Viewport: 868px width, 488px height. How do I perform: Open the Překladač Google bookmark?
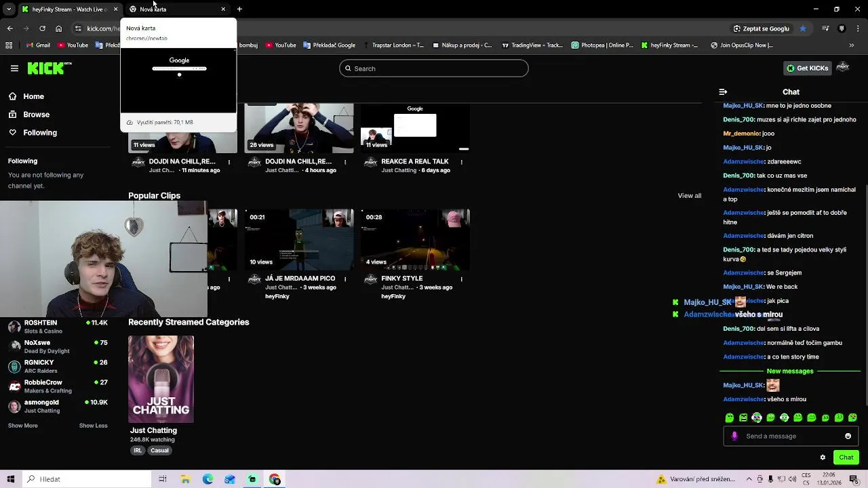tap(330, 45)
